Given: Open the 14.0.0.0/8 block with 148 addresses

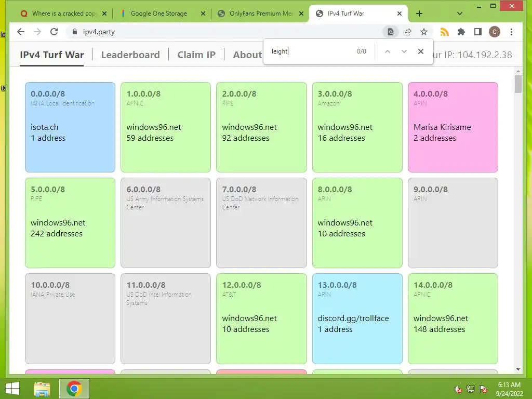Looking at the screenshot, I should (x=453, y=318).
